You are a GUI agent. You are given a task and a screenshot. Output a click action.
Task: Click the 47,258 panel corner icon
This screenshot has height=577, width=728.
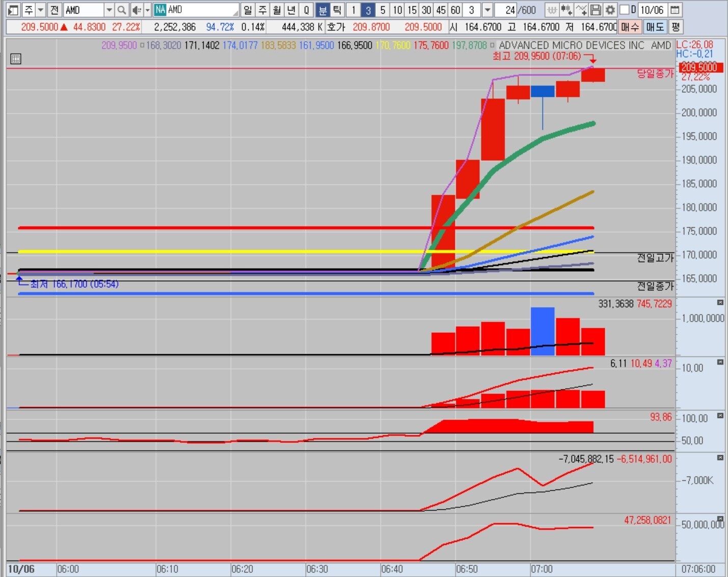pos(720,518)
